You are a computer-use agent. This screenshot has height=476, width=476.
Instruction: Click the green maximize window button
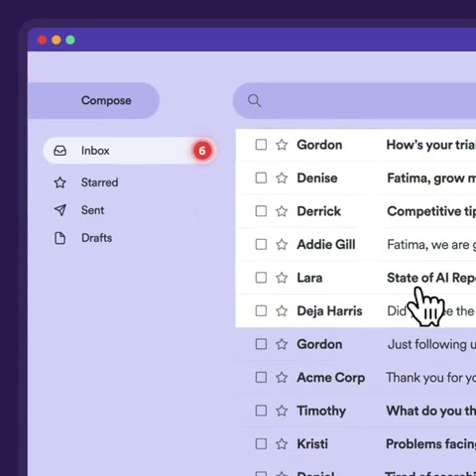(x=70, y=40)
